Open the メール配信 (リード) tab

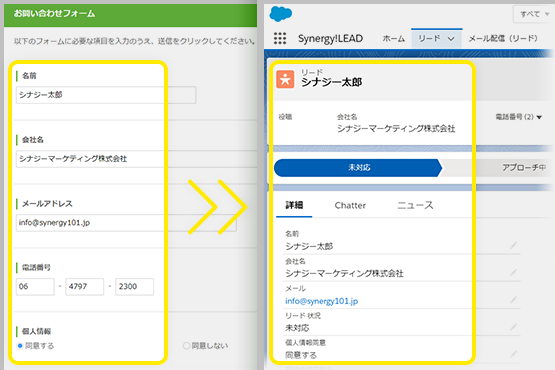pos(503,38)
